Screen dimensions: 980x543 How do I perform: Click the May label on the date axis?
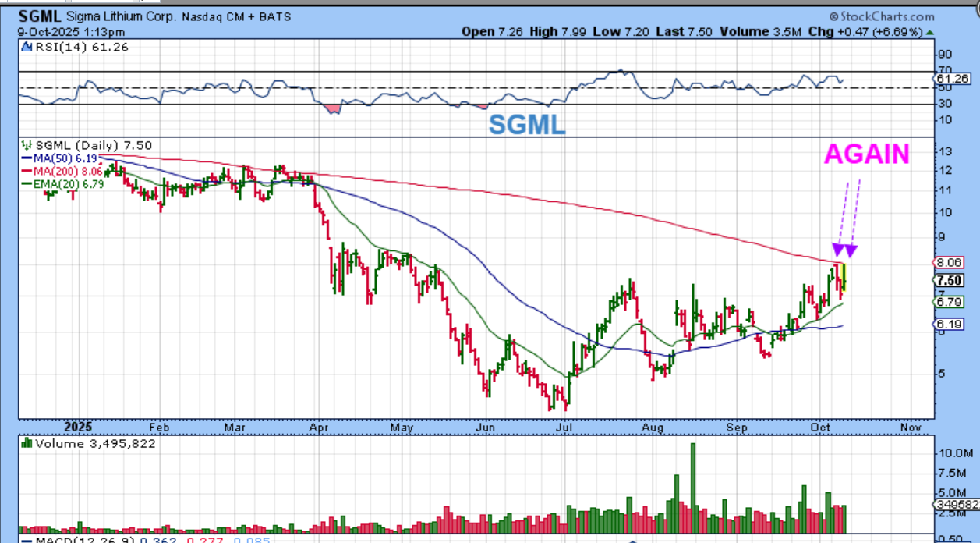click(x=401, y=428)
